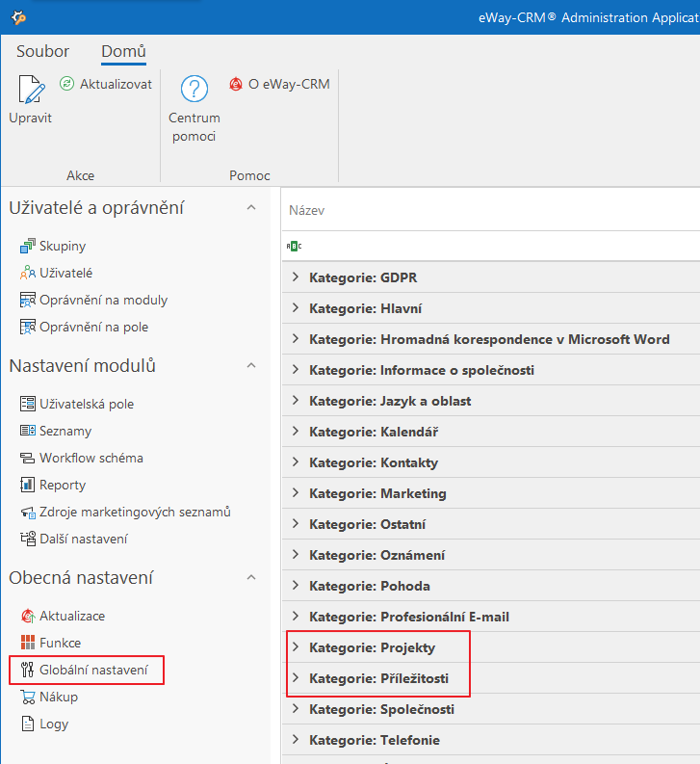The image size is (700, 764).
Task: Expand Kategorie: Pohoda group
Action: 296,585
